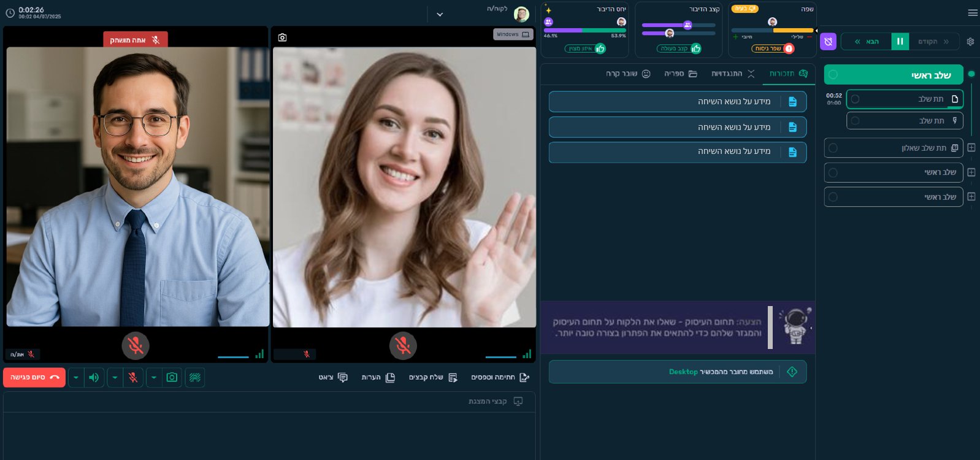Open the customer chevron dropdown at top
This screenshot has width=980, height=460.
(440, 14)
